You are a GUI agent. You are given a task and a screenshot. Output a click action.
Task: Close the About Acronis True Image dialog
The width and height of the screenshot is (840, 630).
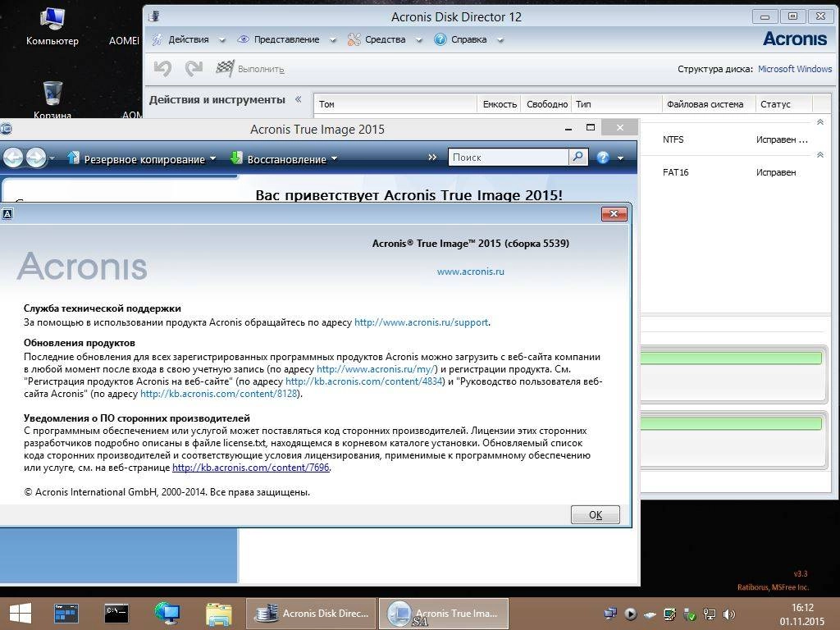click(614, 214)
